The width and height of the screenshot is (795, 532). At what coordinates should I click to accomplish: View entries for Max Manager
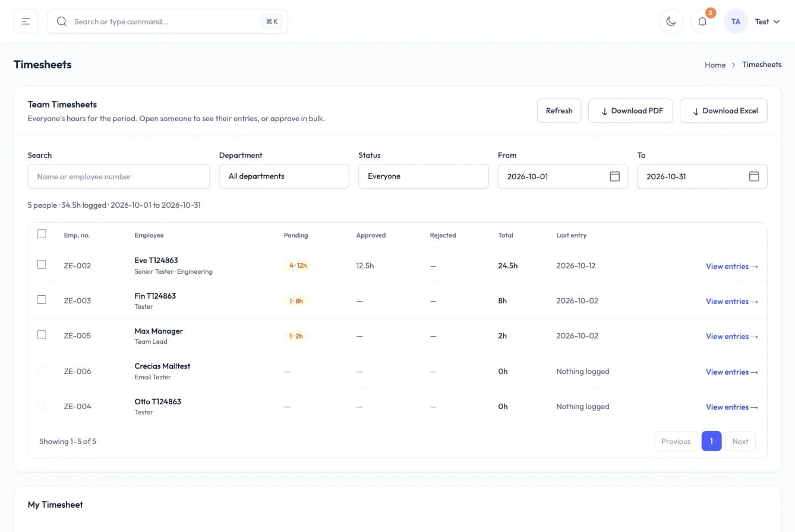tap(732, 336)
